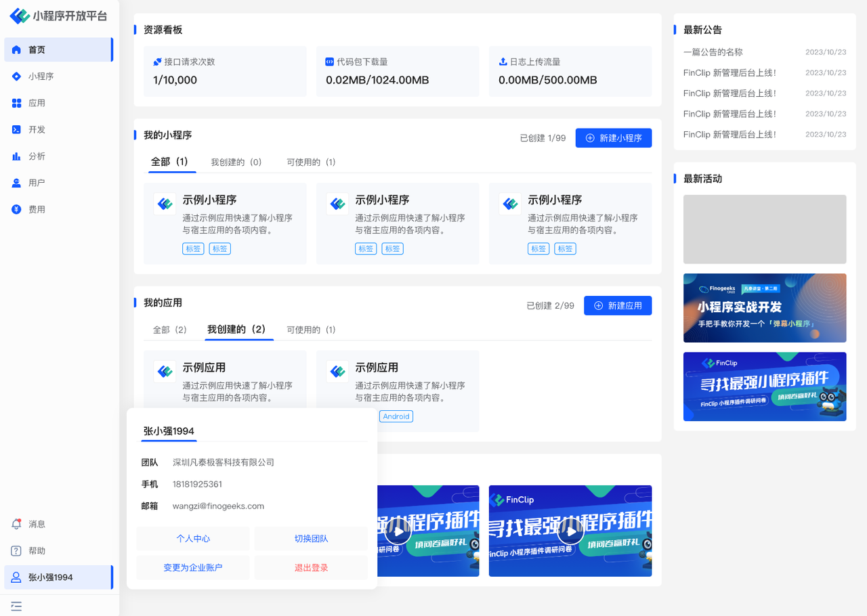Open the 小程序 mini-program sidebar icon
This screenshot has width=867, height=616.
coord(17,76)
